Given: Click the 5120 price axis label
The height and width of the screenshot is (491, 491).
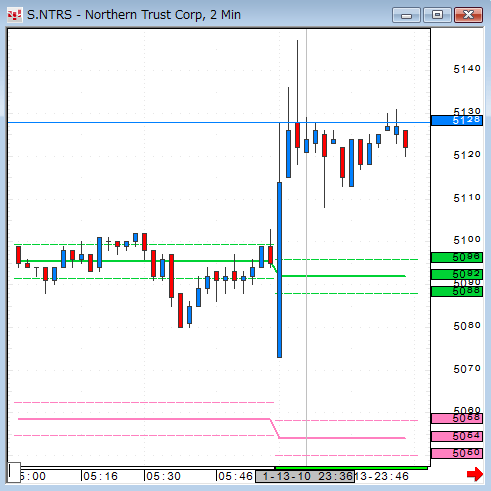Looking at the screenshot, I should pos(467,155).
